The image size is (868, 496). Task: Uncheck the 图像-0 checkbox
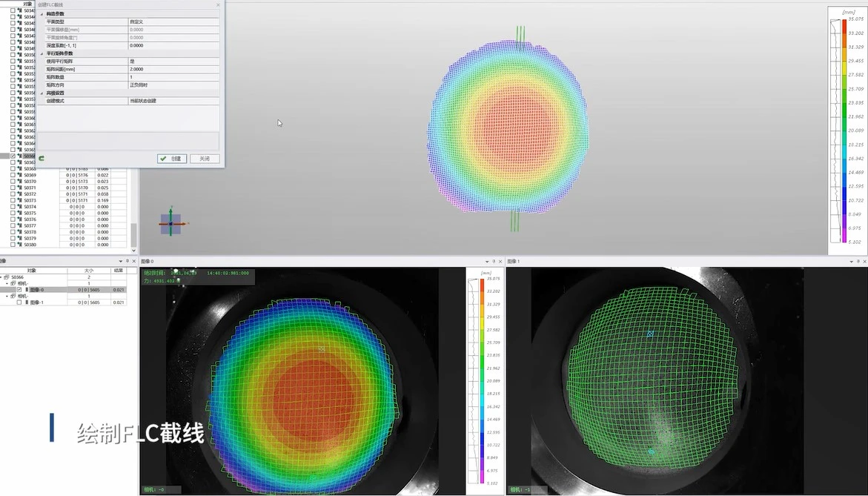pos(19,290)
